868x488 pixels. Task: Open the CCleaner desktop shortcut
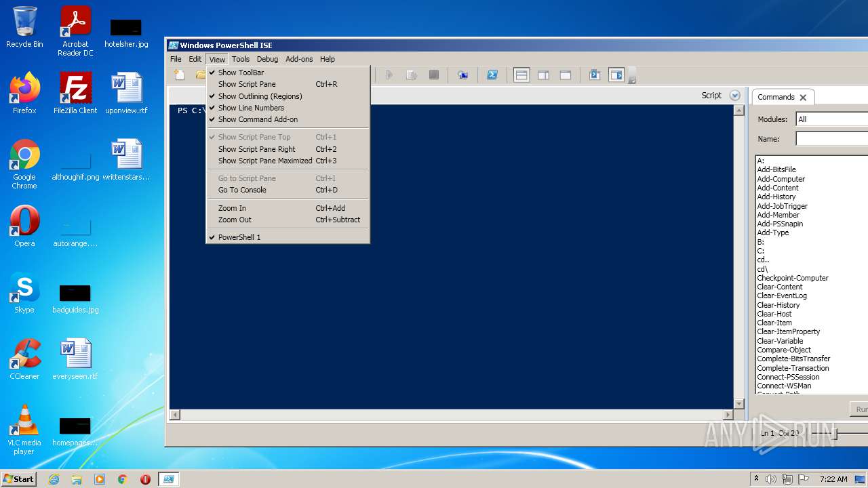click(24, 359)
